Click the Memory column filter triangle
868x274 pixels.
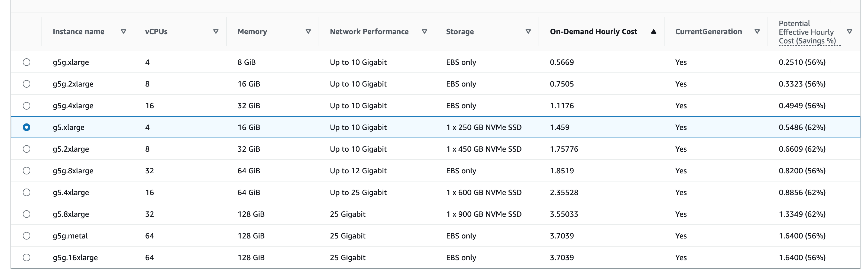click(308, 31)
